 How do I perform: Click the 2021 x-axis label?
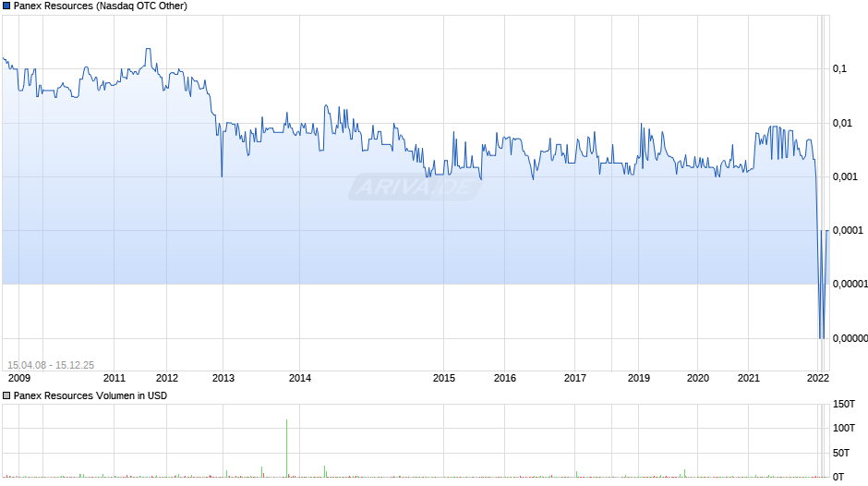[x=749, y=378]
